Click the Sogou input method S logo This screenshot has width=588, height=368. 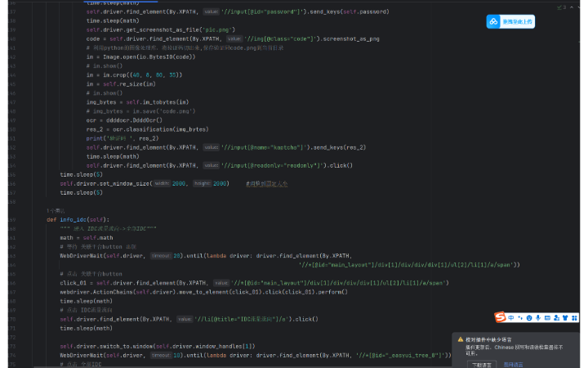pyautogui.click(x=500, y=317)
